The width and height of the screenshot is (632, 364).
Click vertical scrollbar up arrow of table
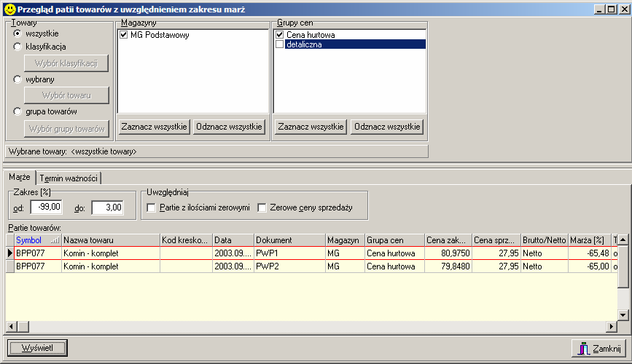point(623,240)
